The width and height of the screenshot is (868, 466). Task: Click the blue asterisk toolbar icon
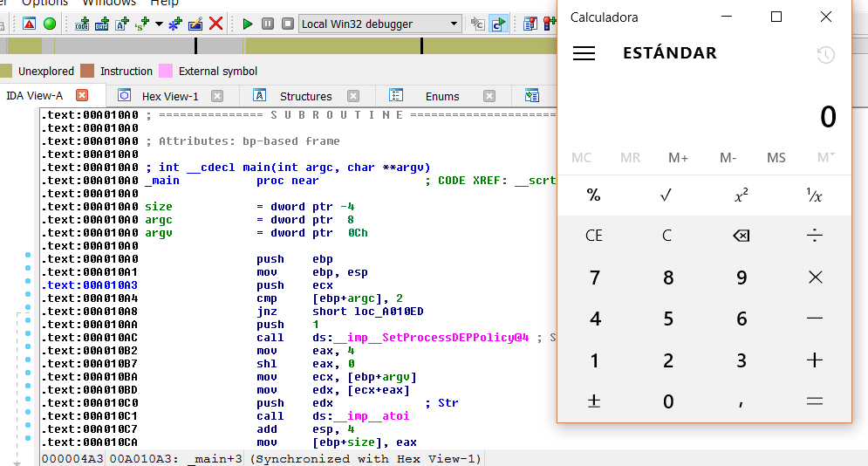(174, 24)
